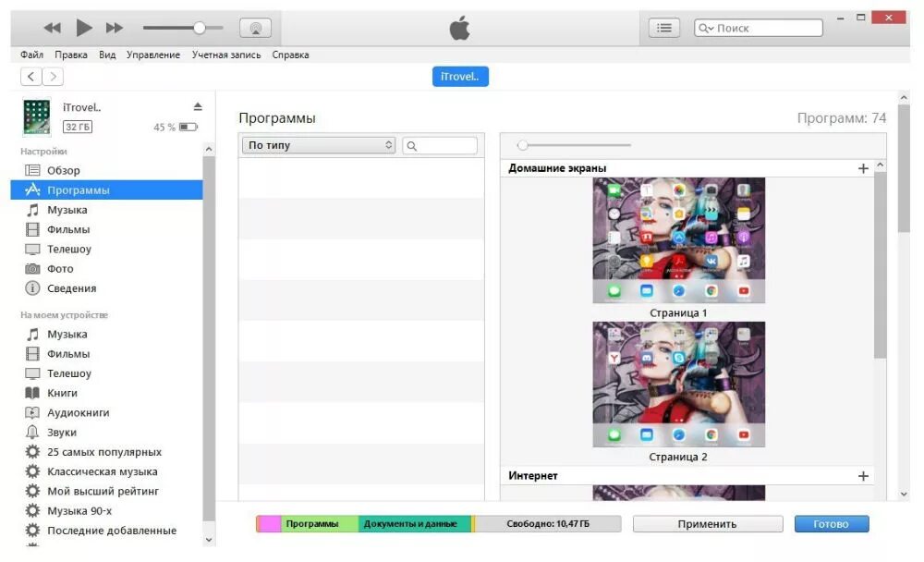Open the search filter dropdown in Поиск field

708,27
